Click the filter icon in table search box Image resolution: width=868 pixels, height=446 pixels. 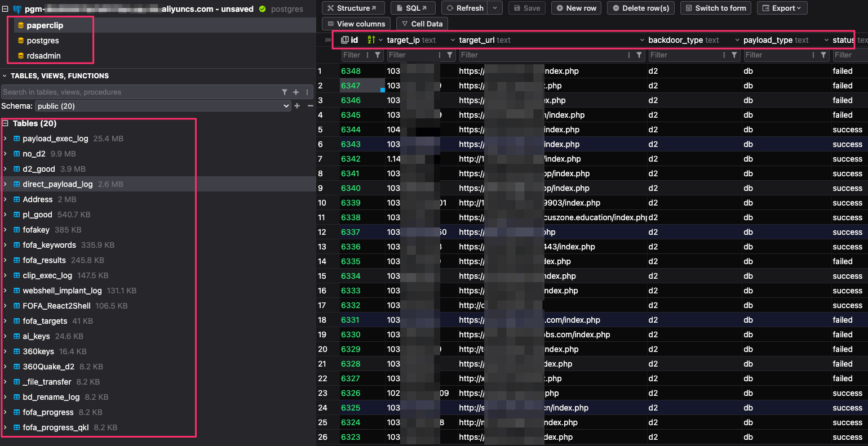tap(285, 92)
